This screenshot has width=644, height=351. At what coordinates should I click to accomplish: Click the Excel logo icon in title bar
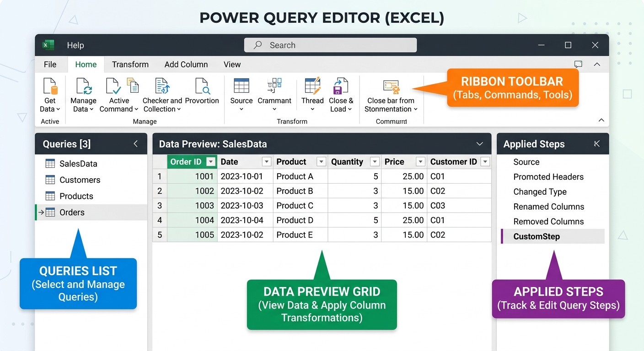pyautogui.click(x=48, y=45)
